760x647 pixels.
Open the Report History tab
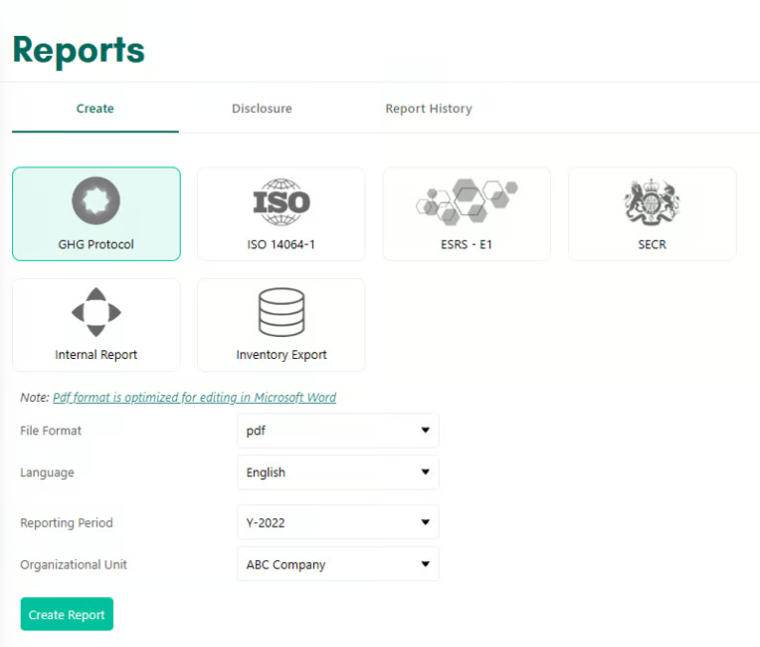coord(428,109)
